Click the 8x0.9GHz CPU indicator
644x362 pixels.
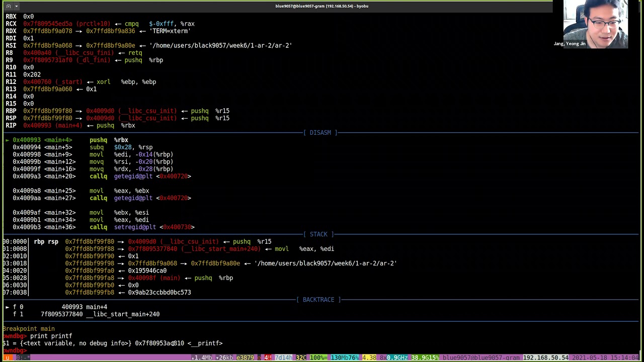coord(394,357)
